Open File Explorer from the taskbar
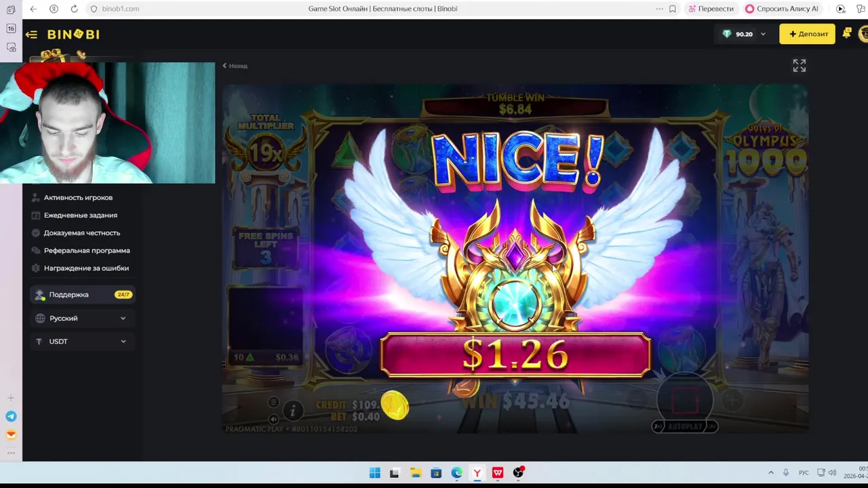Screen dimensions: 868x488 click(416, 472)
